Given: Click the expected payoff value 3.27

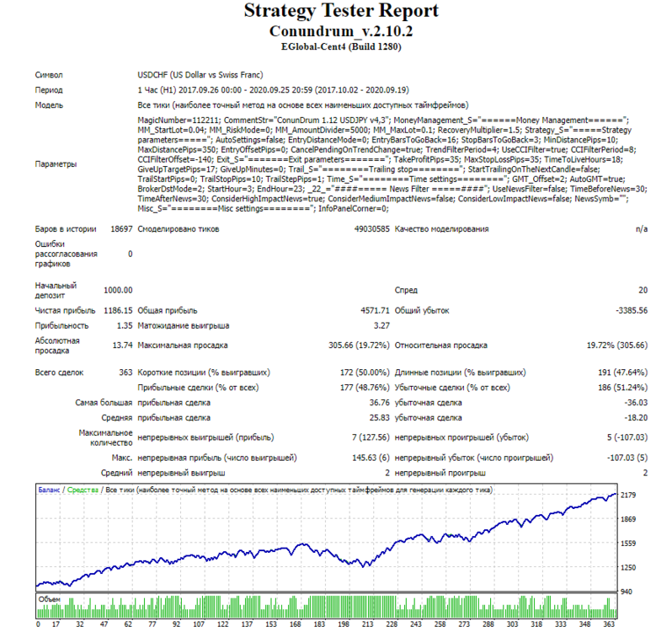Looking at the screenshot, I should [x=381, y=326].
